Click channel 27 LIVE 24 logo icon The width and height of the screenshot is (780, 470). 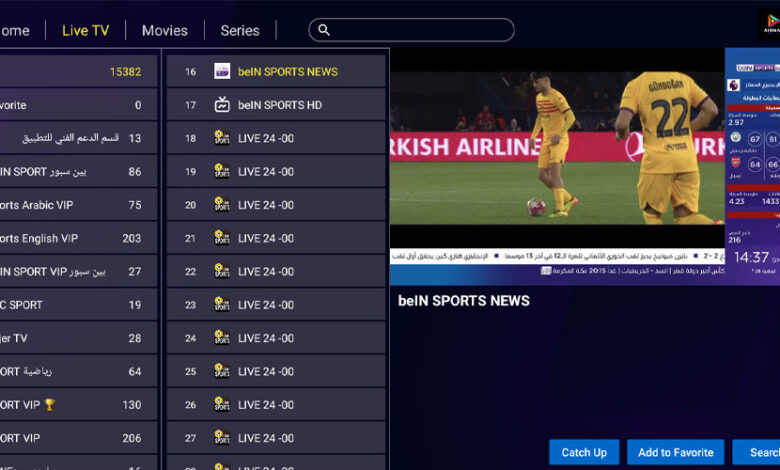tap(222, 438)
